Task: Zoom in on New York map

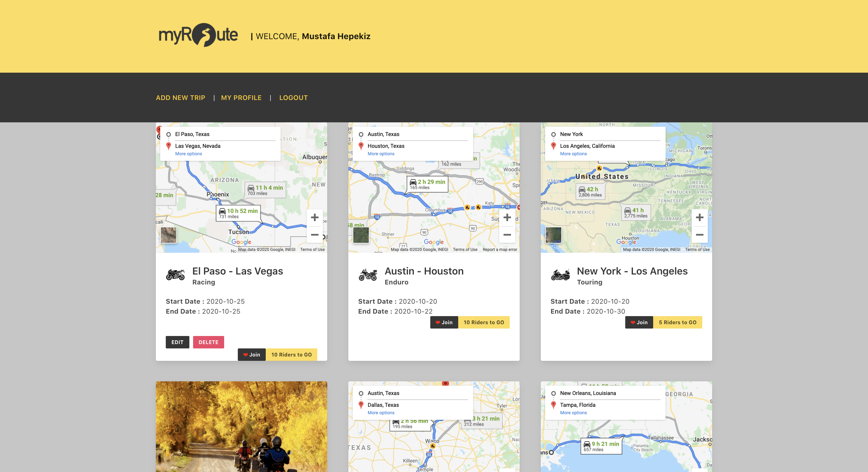Action: (699, 217)
